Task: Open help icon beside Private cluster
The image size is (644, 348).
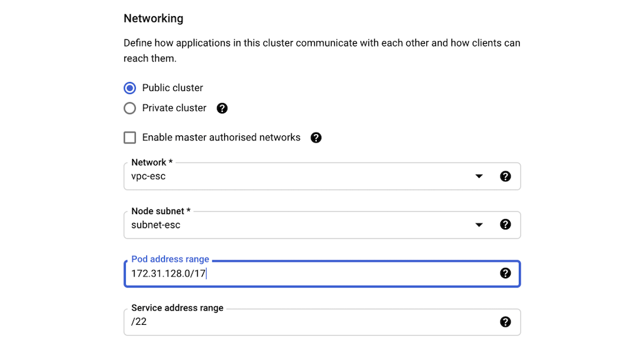Action: point(222,108)
